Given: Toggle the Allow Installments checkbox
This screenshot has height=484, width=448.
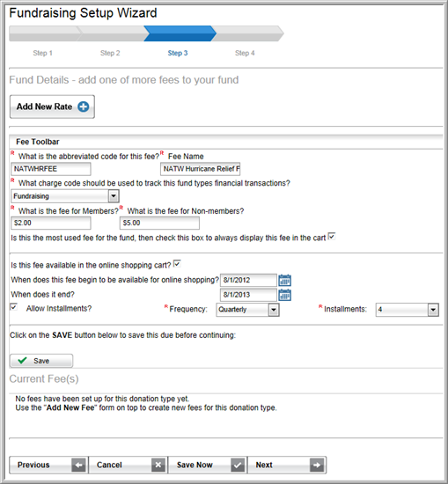Looking at the screenshot, I should (x=14, y=307).
